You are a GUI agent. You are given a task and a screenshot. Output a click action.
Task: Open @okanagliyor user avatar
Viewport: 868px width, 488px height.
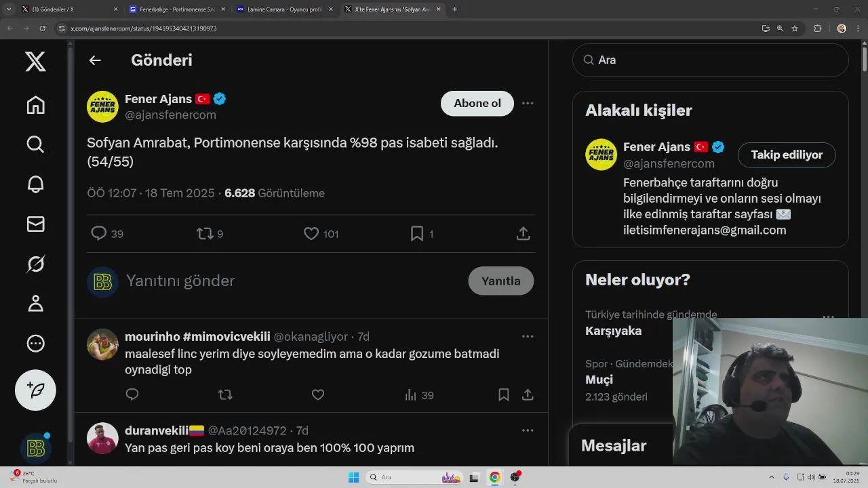[x=102, y=344]
